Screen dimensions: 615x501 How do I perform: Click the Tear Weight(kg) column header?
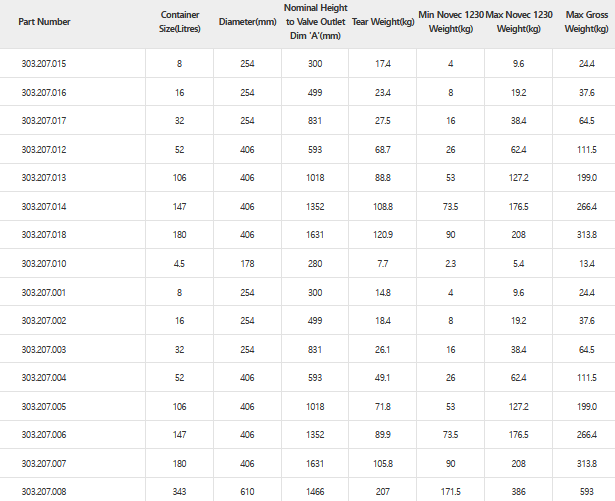click(x=383, y=22)
